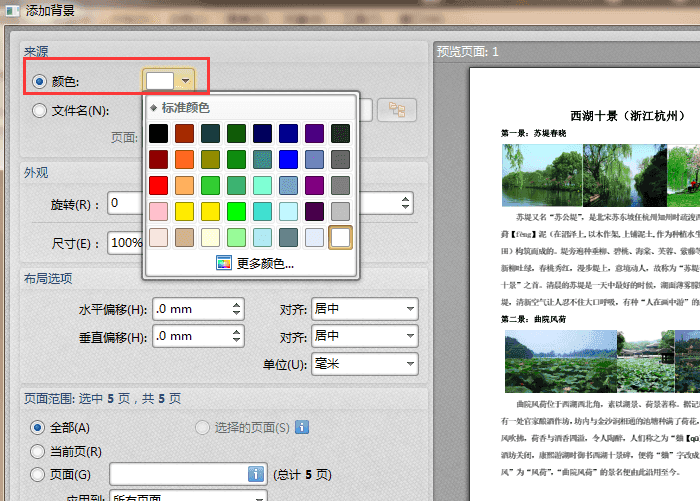The image size is (700, 501).
Task: Pick the light green swatch in bottom row
Action: [x=236, y=237]
